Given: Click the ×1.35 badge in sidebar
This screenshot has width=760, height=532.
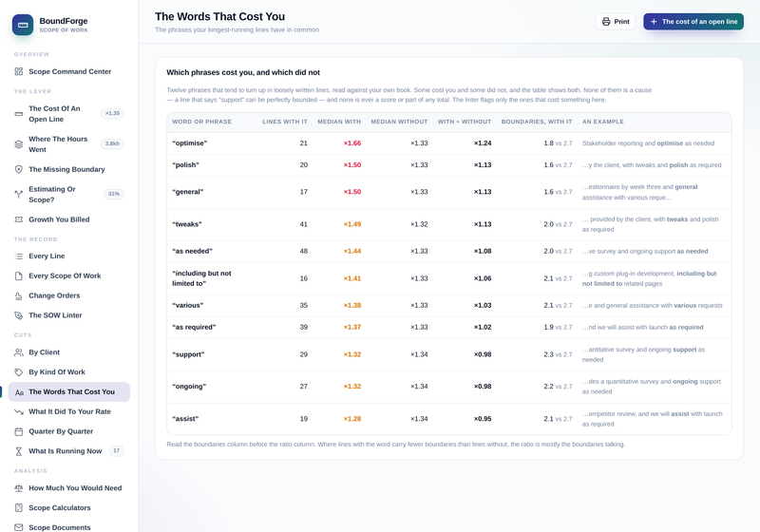Looking at the screenshot, I should tap(112, 113).
